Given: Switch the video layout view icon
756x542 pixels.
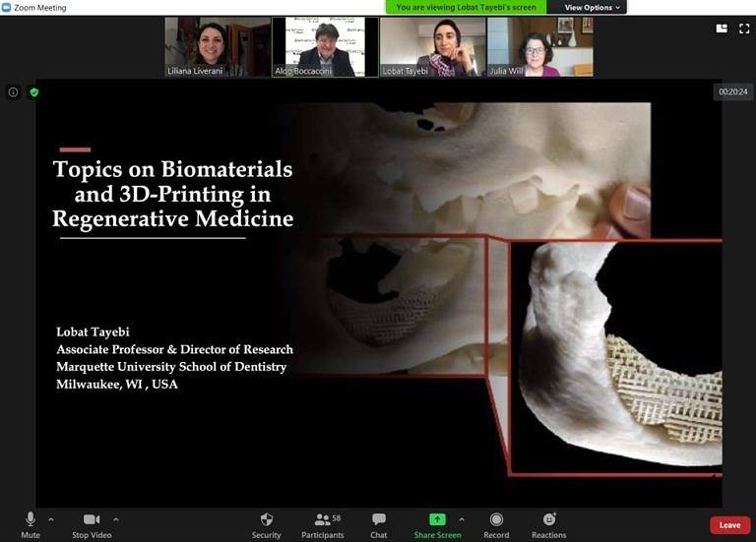Looking at the screenshot, I should tap(722, 29).
